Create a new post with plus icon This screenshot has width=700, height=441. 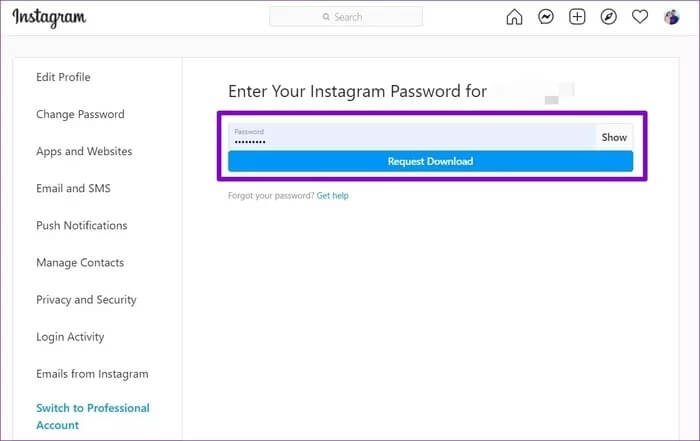(x=577, y=17)
